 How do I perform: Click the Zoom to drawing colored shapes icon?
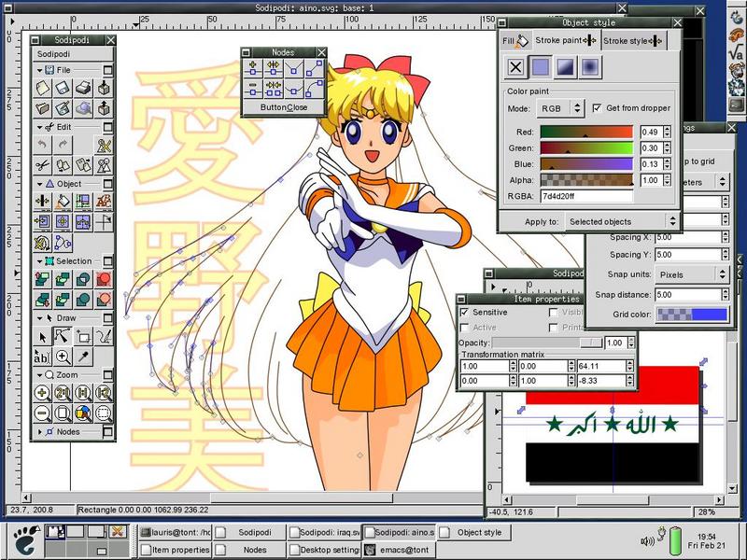(x=83, y=413)
